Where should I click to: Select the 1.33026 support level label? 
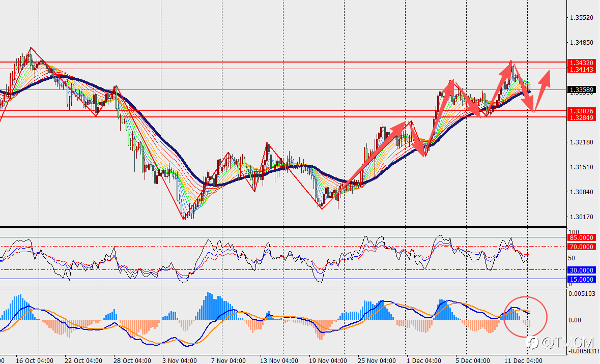581,111
